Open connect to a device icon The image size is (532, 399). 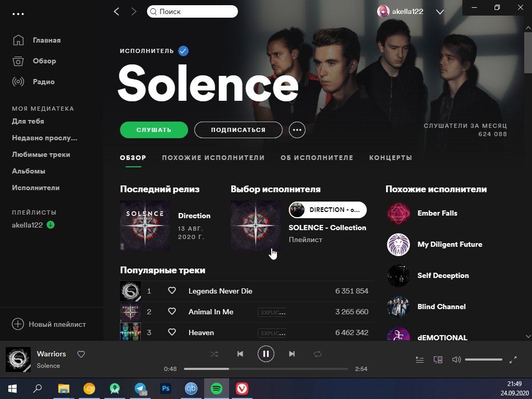(x=438, y=360)
